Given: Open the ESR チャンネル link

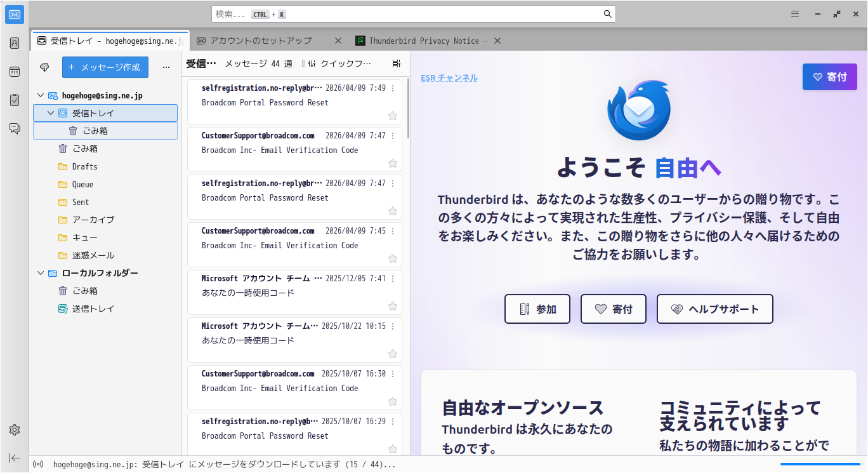Looking at the screenshot, I should click(449, 77).
